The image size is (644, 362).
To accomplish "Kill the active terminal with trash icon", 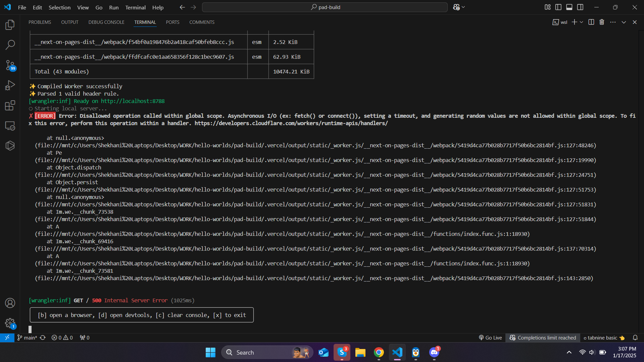I will pos(601,22).
